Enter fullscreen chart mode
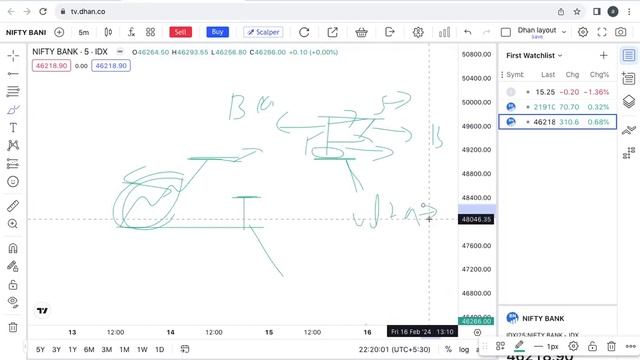640x360 pixels. click(602, 32)
